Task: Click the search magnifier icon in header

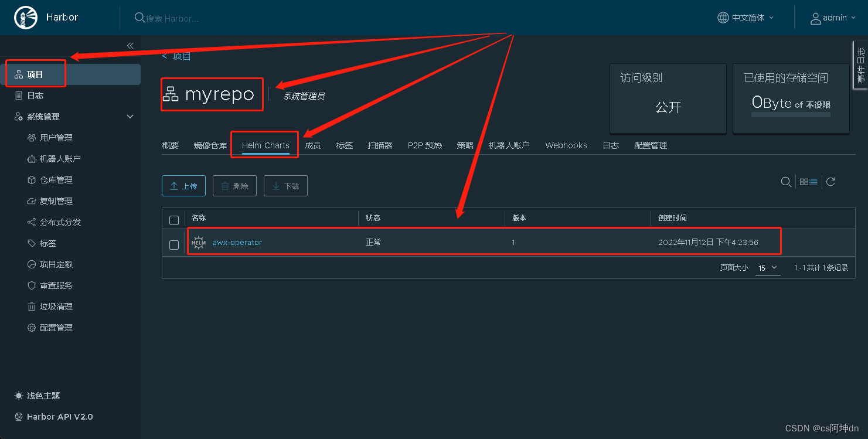Action: coord(139,18)
